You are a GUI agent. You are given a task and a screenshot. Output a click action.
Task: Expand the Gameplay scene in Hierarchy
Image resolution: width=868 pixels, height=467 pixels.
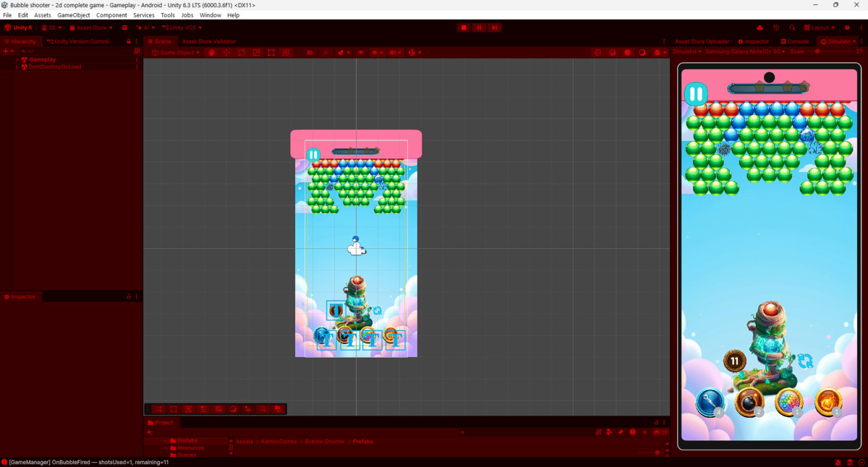[x=17, y=59]
